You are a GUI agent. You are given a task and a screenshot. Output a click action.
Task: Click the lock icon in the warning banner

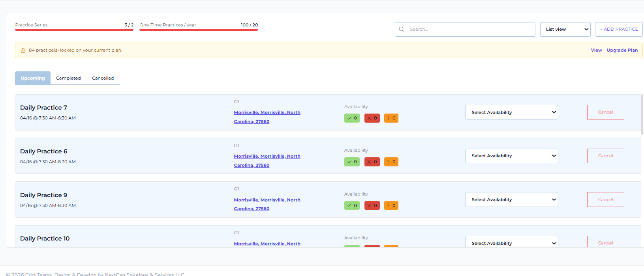[x=23, y=50]
